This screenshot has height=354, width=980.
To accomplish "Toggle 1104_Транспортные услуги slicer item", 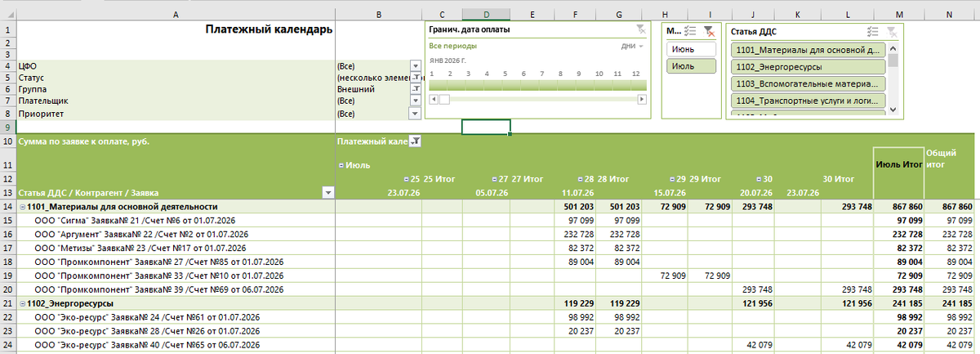I will (x=808, y=101).
